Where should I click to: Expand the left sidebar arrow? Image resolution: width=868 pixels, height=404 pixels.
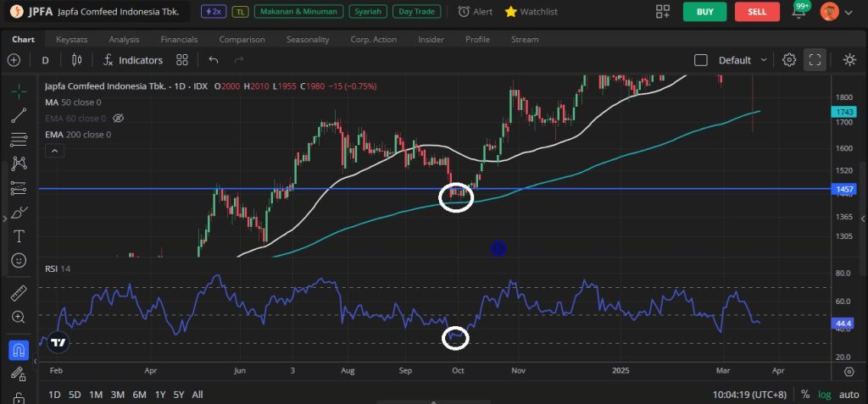[x=4, y=219]
